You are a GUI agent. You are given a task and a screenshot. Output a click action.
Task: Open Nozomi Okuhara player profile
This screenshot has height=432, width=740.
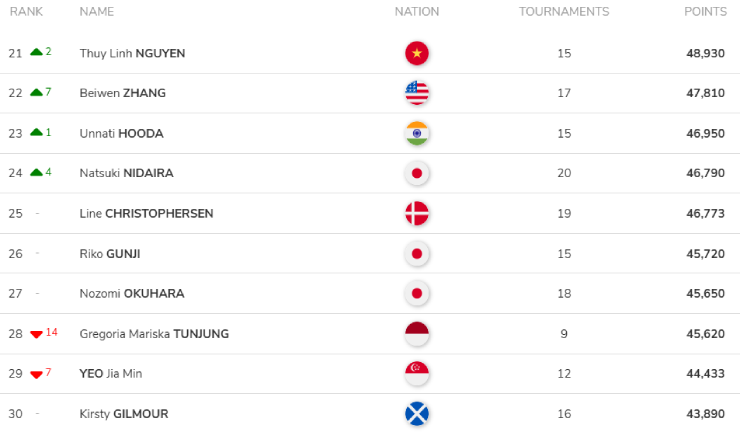tap(132, 293)
